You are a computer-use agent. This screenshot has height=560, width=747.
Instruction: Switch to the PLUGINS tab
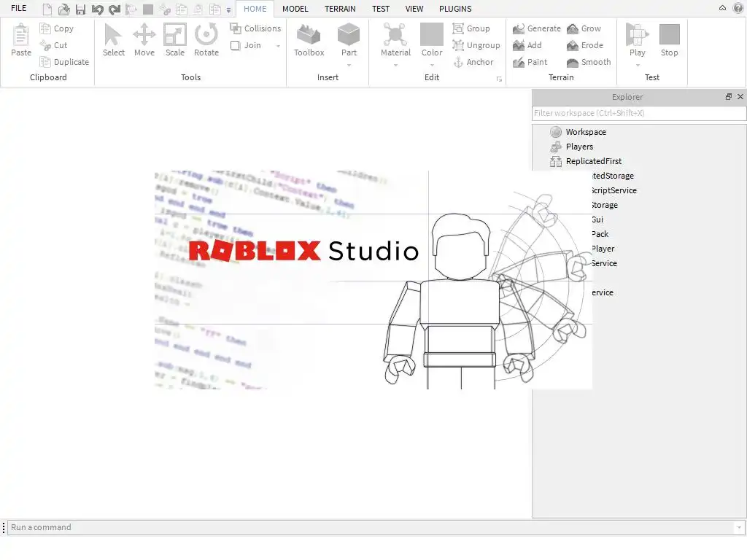click(x=455, y=9)
